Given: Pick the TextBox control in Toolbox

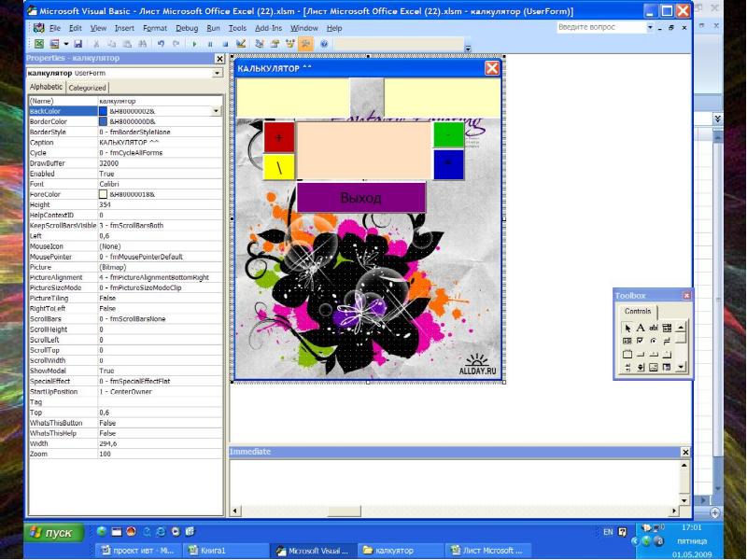Looking at the screenshot, I should pos(654,328).
